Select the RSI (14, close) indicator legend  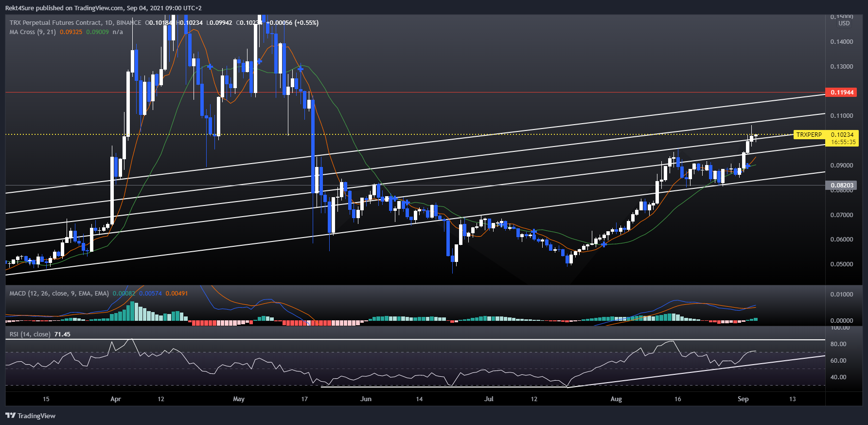30,334
